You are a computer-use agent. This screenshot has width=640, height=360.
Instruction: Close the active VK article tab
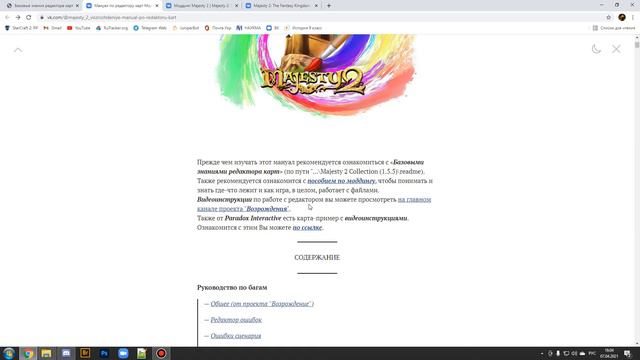coord(157,6)
